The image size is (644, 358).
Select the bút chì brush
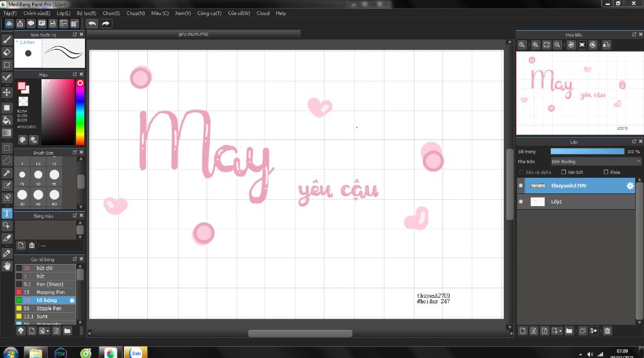(x=45, y=268)
